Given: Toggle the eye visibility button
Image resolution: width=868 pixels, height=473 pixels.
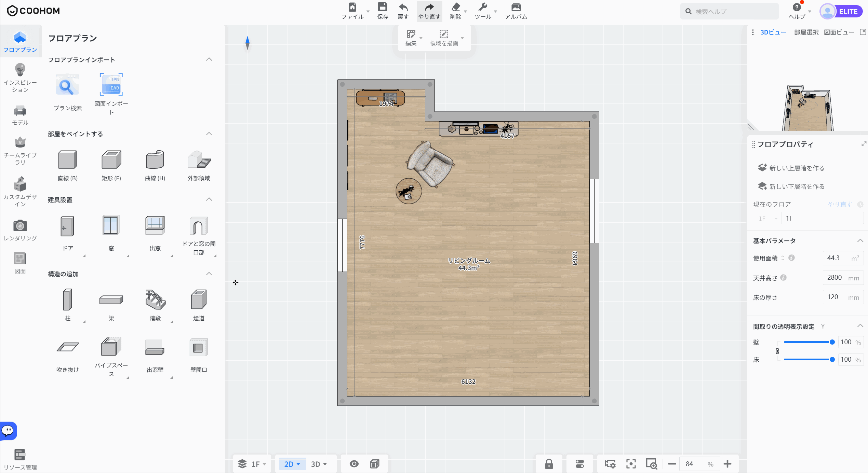Looking at the screenshot, I should pos(354,464).
